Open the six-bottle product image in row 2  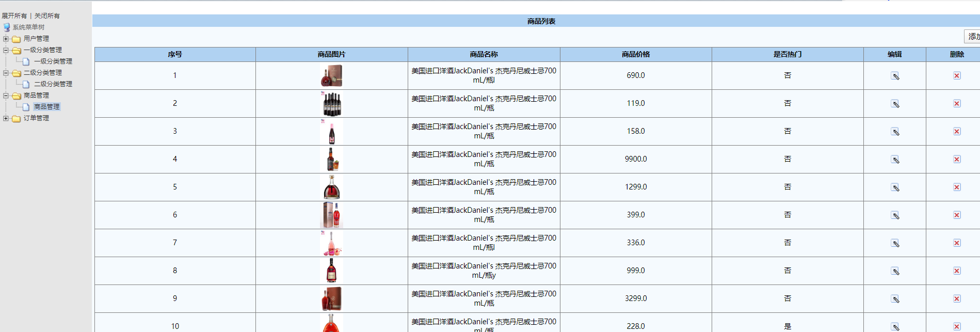click(331, 103)
